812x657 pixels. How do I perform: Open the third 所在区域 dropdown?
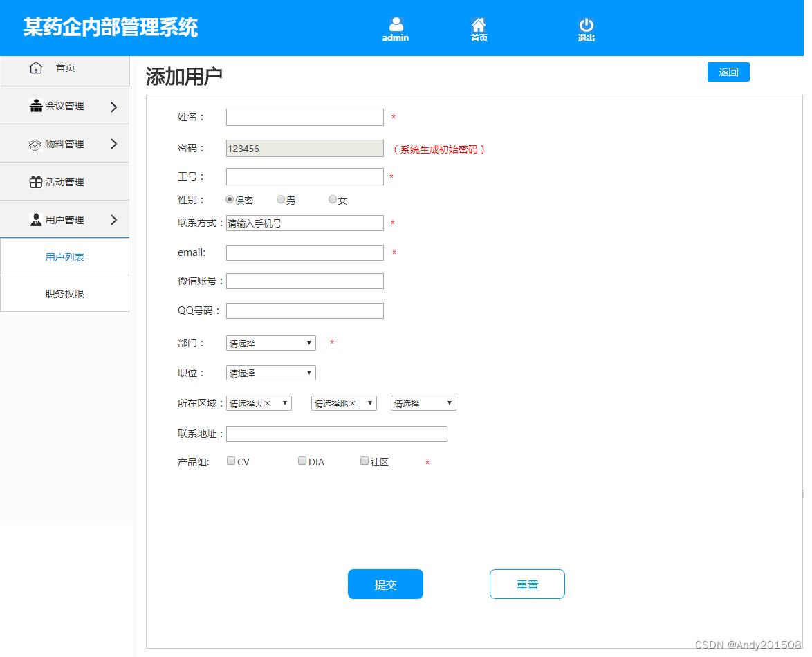click(x=423, y=403)
